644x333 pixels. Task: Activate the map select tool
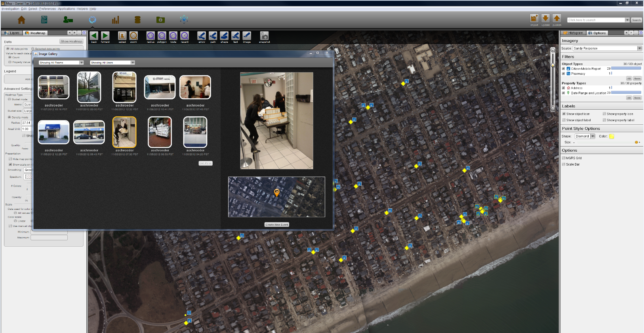[122, 36]
